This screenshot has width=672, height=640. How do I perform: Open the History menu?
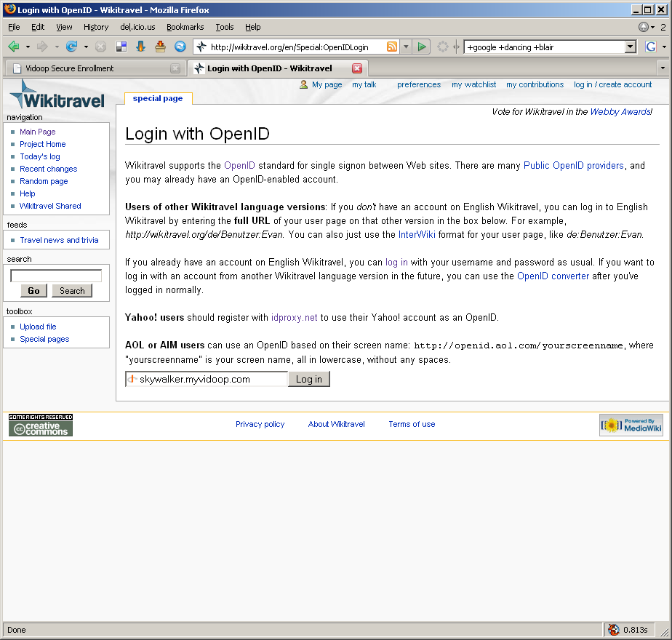96,27
